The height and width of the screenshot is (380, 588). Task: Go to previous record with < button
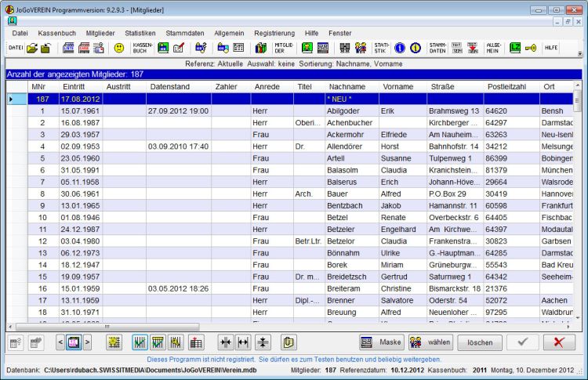point(60,342)
